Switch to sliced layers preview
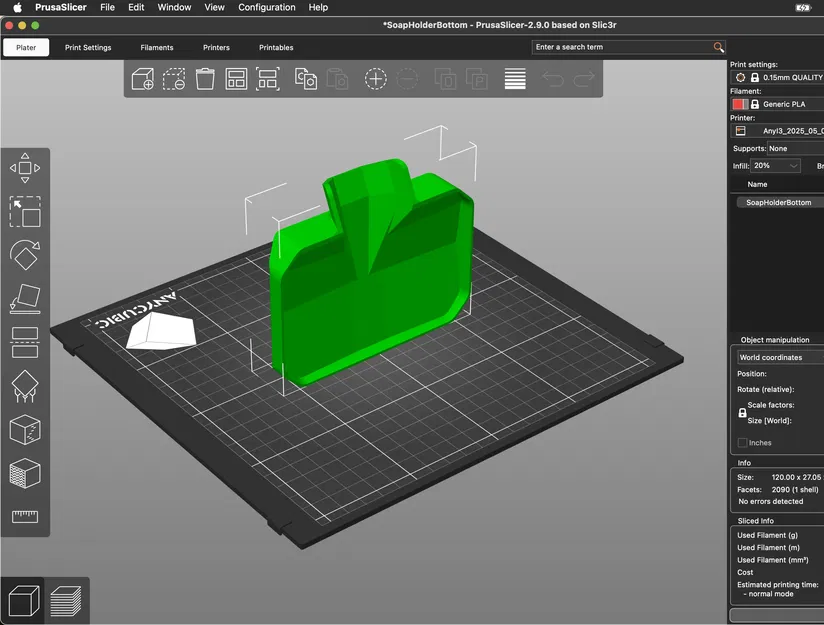 tap(66, 601)
